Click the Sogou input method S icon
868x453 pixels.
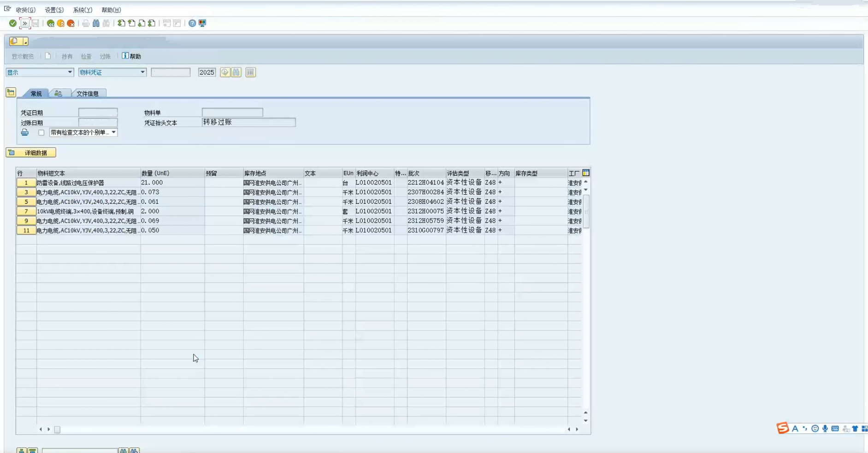782,428
